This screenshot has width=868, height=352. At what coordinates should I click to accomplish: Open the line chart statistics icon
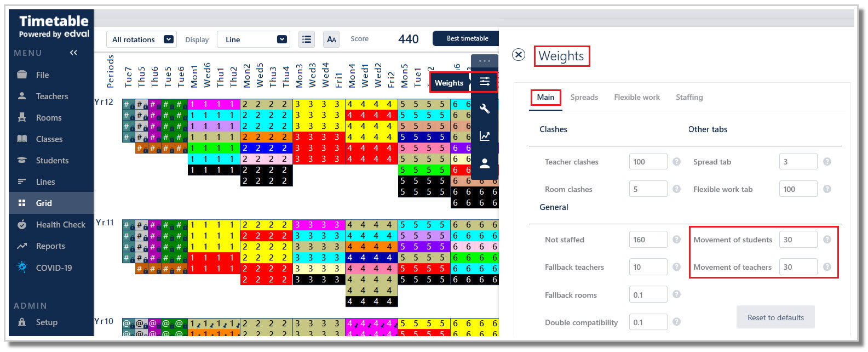(x=485, y=136)
